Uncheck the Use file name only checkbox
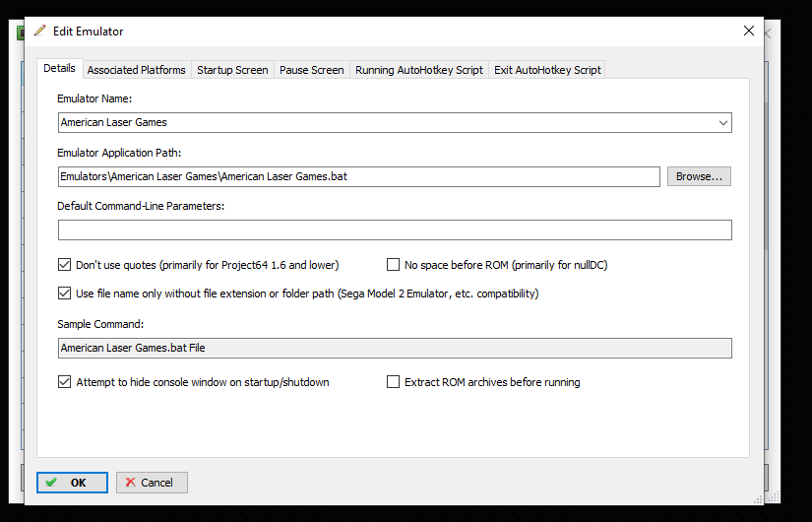Image resolution: width=812 pixels, height=522 pixels. [x=64, y=294]
